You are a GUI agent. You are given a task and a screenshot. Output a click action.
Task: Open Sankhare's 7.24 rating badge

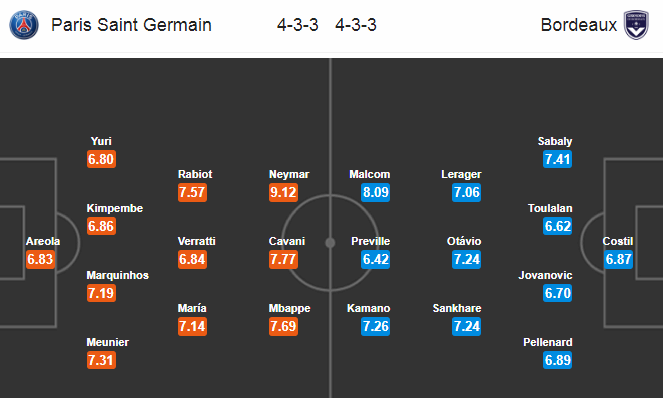point(466,326)
